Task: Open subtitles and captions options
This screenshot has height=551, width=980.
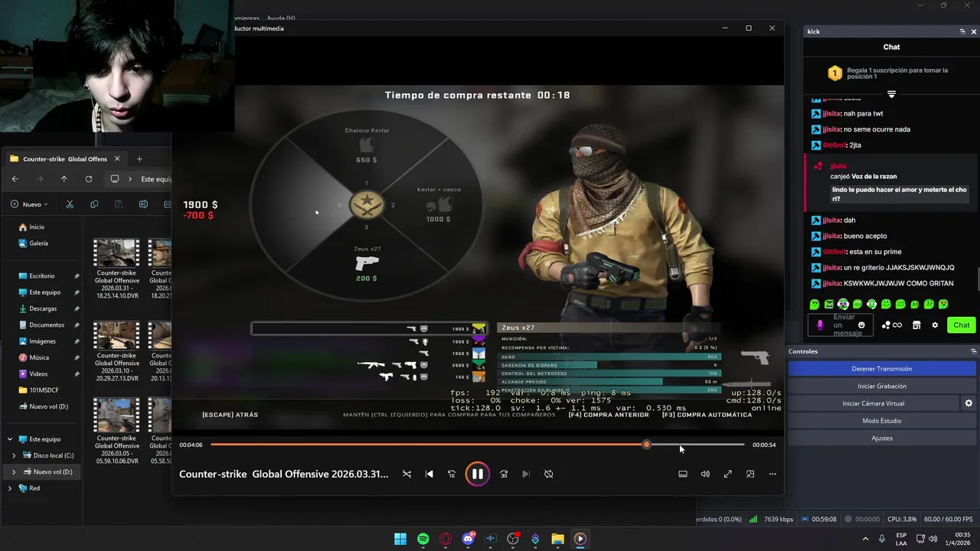Action: click(683, 474)
